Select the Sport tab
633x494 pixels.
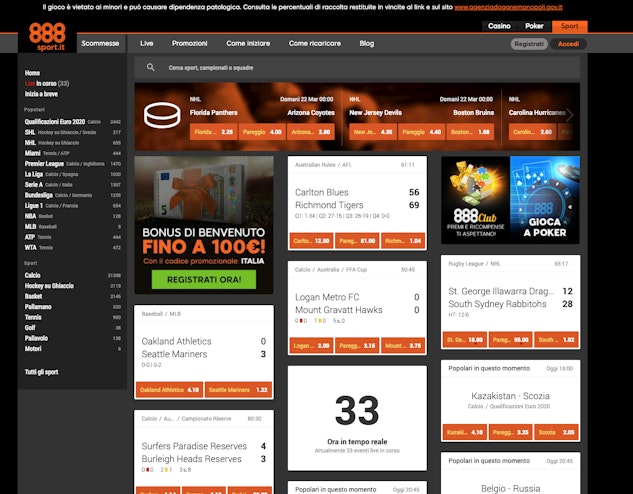click(x=570, y=26)
